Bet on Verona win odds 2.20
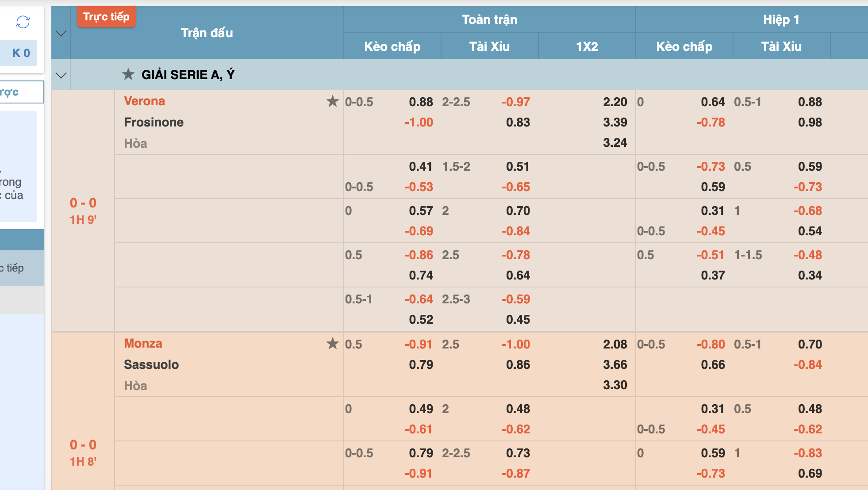This screenshot has width=868, height=490. 615,102
